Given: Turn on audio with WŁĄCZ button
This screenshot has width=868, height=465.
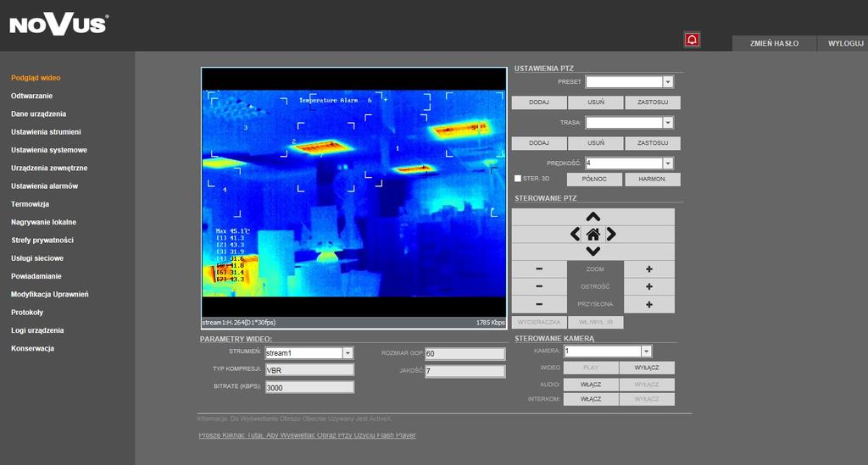Looking at the screenshot, I should pos(591,385).
